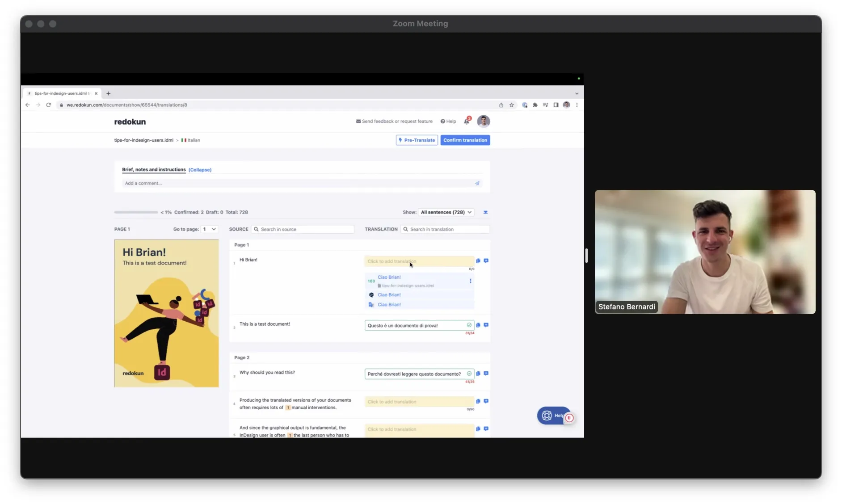Screen dimensions: 842x504
Task: Open the browser extensions puzzle icon
Action: click(535, 105)
